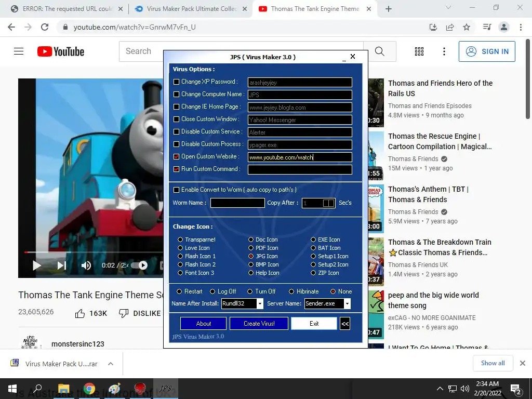Open the YouTube hamburger menu
The image size is (532, 399).
pos(19,51)
